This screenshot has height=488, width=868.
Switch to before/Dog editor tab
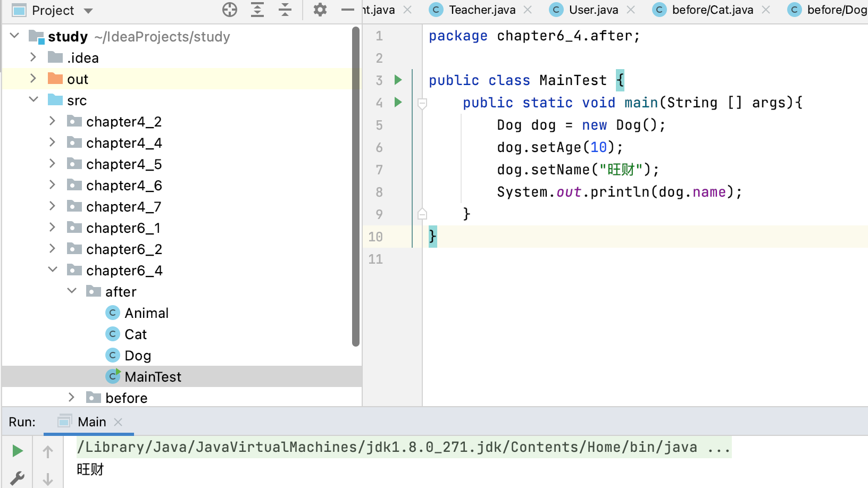[837, 10]
